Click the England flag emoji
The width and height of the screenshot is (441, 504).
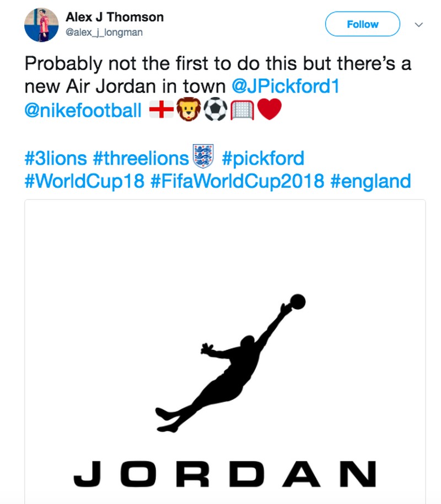click(162, 110)
